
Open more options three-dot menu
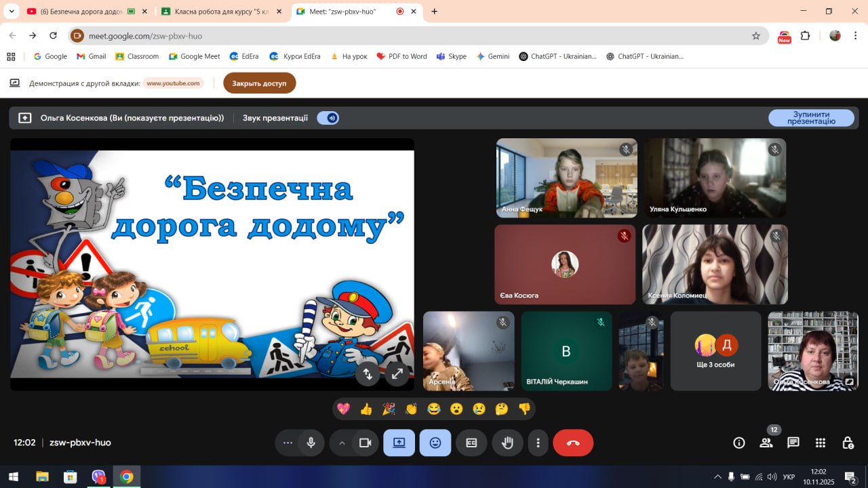click(538, 443)
